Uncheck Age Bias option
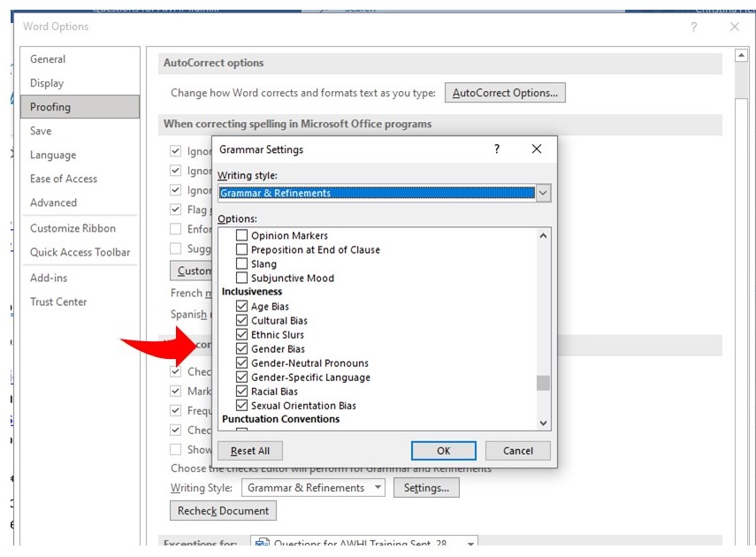The height and width of the screenshot is (557, 756). tap(241, 306)
